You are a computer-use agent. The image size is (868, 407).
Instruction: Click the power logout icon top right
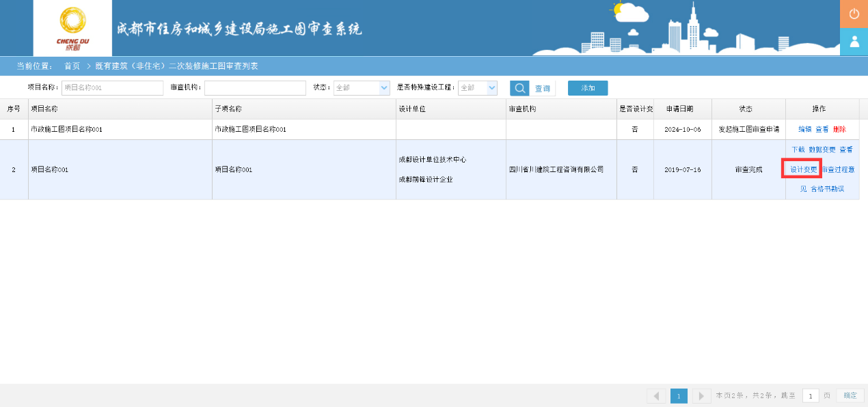pyautogui.click(x=854, y=14)
